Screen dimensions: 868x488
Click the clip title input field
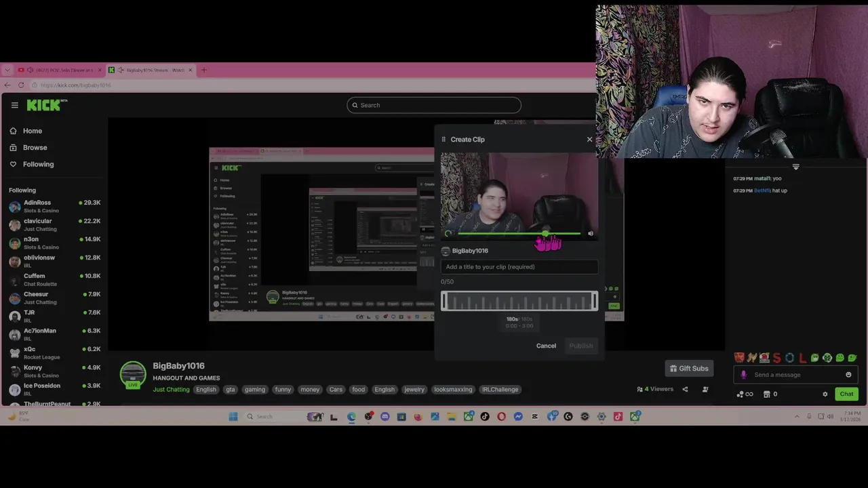[x=519, y=267]
